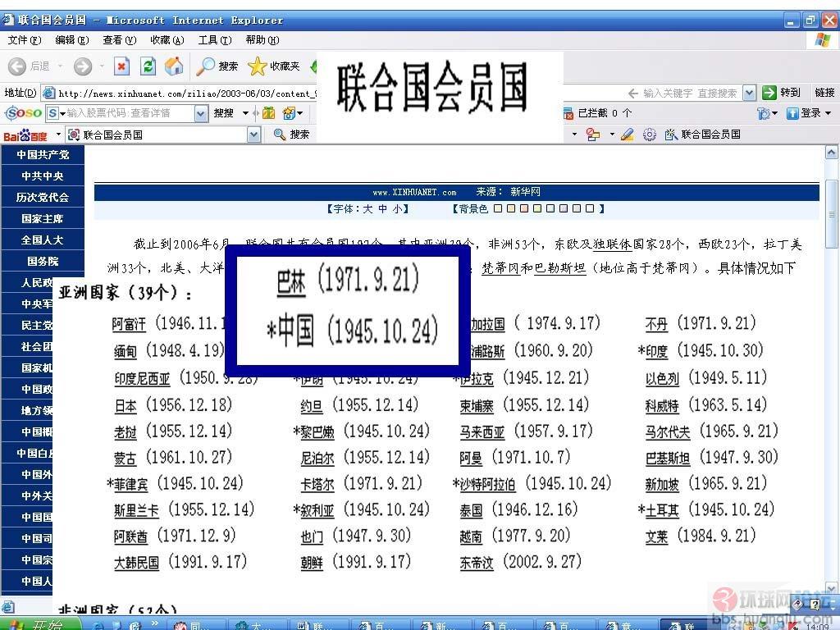Open sidebar item 全国人大

[x=43, y=240]
